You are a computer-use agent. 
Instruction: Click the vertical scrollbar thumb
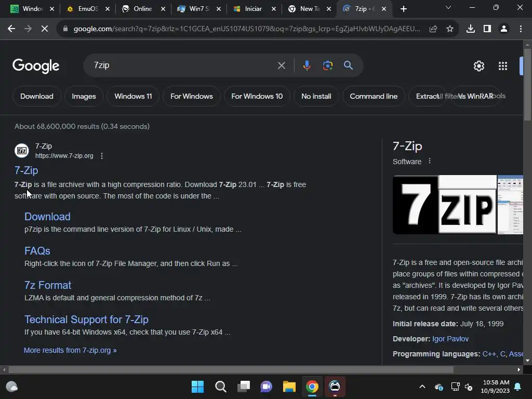click(527, 84)
